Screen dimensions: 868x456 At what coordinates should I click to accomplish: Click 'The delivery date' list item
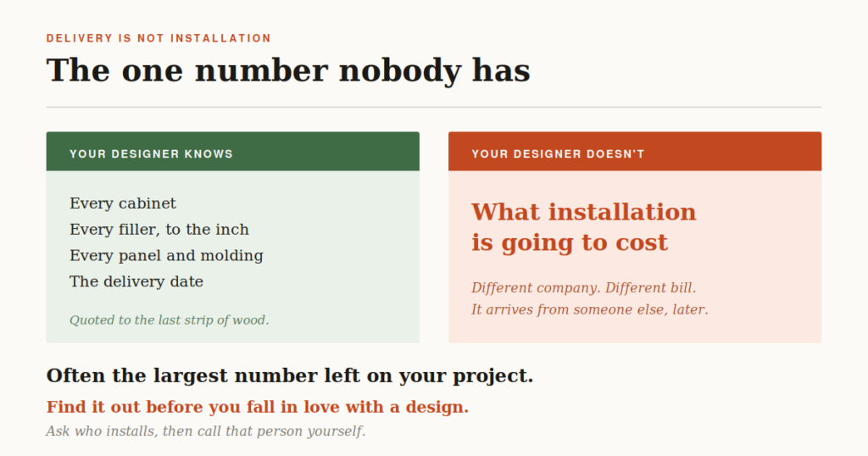(x=136, y=281)
